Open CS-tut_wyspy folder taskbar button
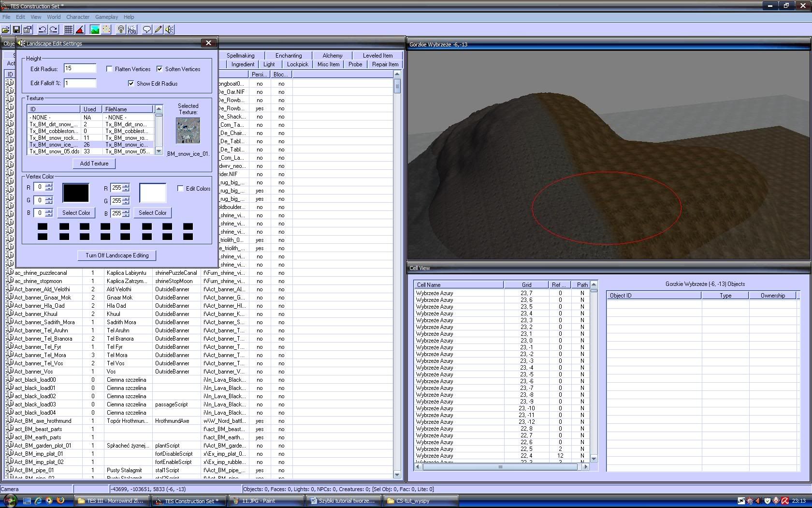The width and height of the screenshot is (812, 508). click(420, 501)
